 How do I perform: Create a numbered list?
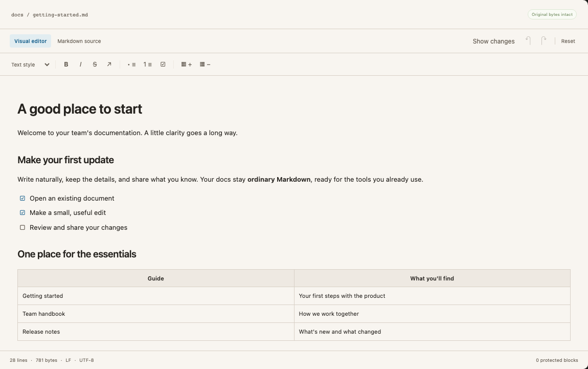point(147,64)
